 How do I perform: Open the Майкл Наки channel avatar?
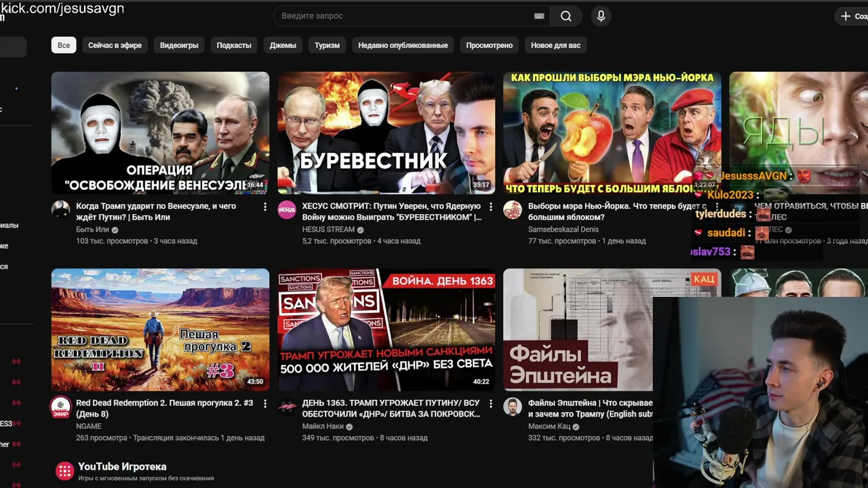click(287, 407)
